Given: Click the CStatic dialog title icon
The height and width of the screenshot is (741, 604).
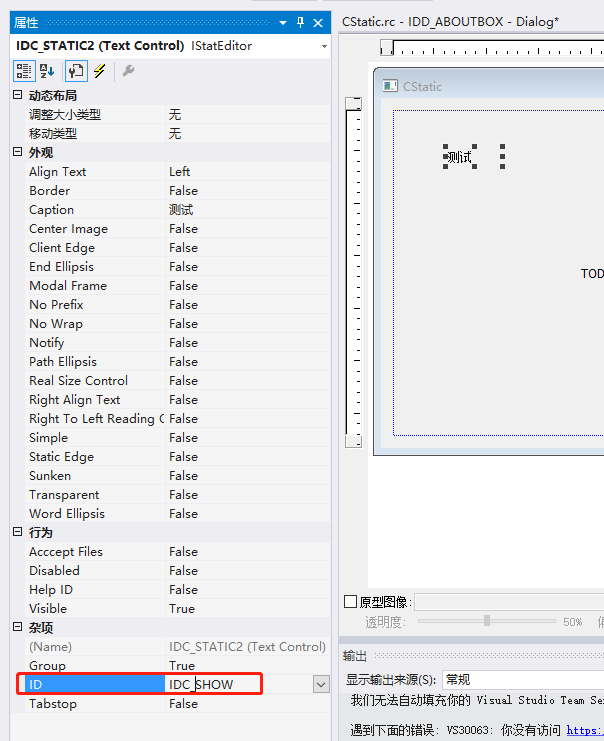Looking at the screenshot, I should tap(390, 86).
